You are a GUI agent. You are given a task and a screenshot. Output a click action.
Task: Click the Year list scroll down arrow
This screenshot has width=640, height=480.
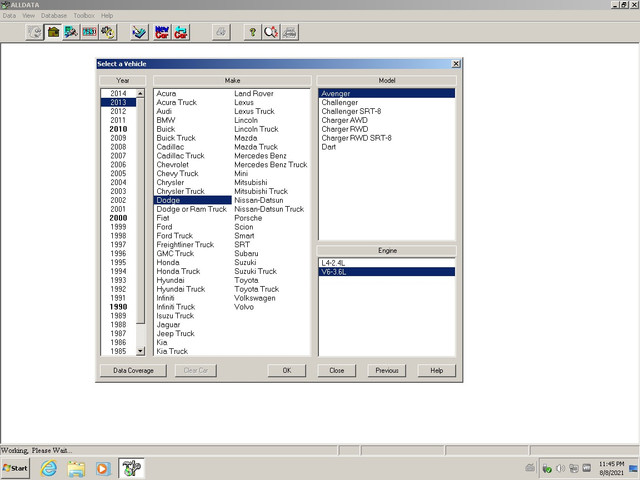140,351
